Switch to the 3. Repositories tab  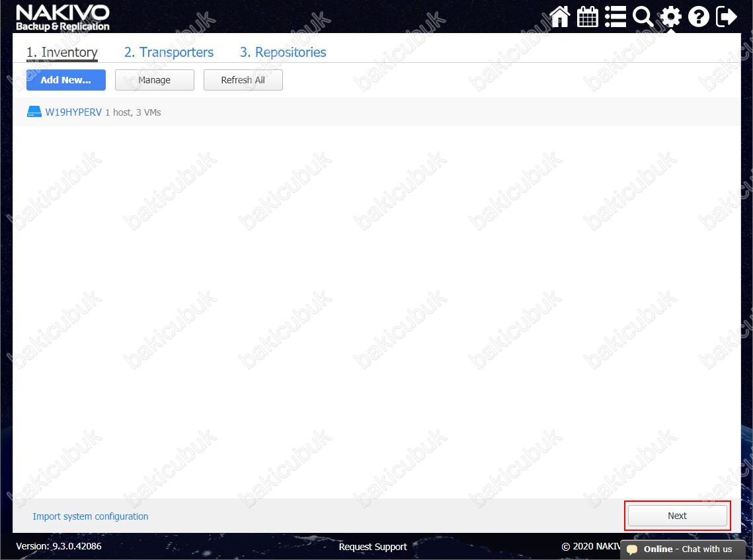pos(283,52)
